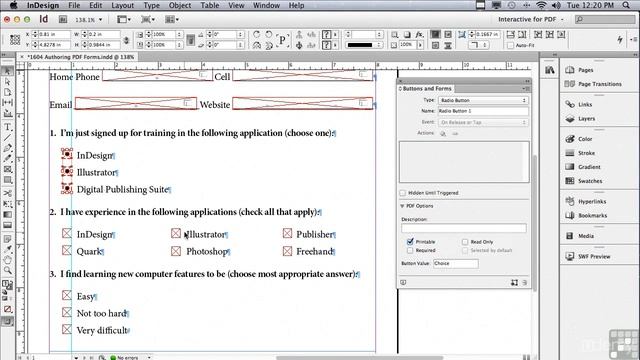Viewport: 640px width, 360px height.
Task: Open the View Options dropdown in application bar
Action: click(124, 19)
